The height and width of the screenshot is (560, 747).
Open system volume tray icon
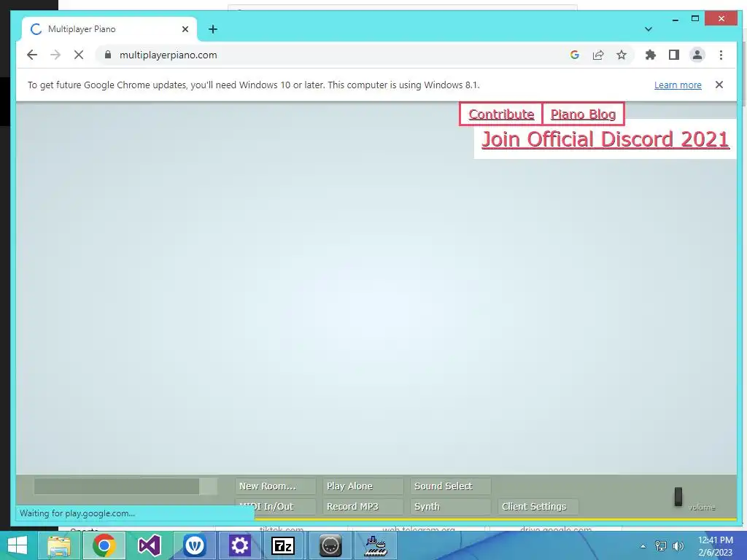(678, 546)
